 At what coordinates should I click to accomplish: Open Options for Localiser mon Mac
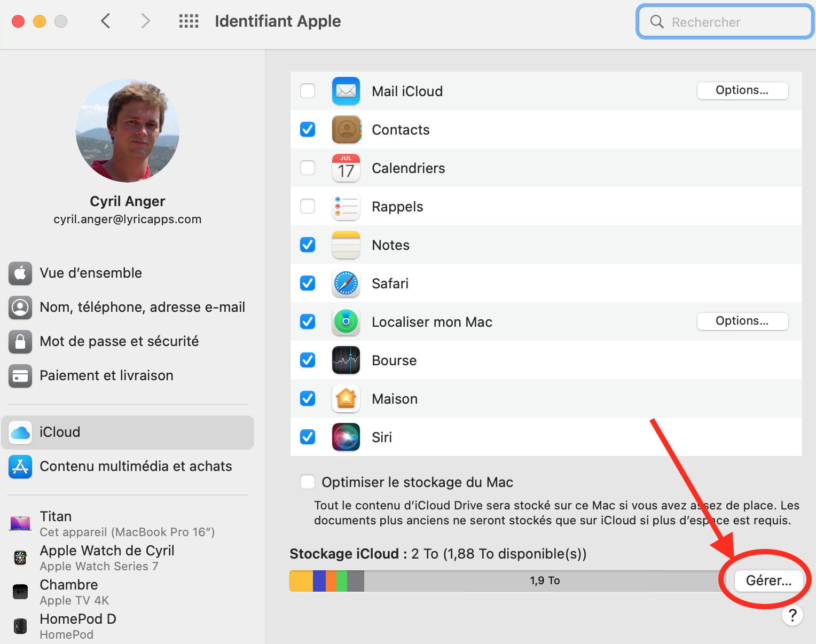(742, 321)
